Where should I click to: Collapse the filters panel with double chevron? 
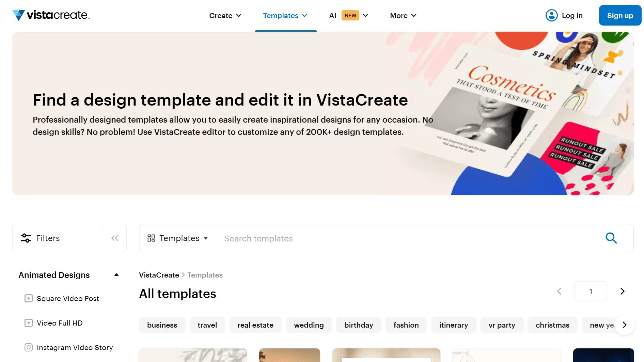pyautogui.click(x=115, y=238)
